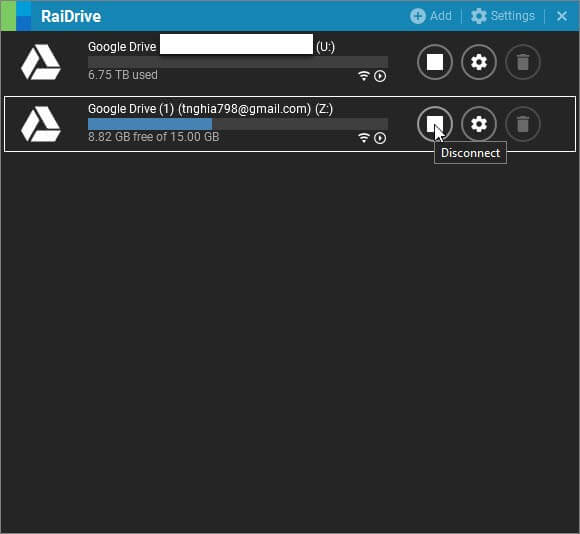Disconnect the U: Google Drive
The height and width of the screenshot is (534, 580).
435,62
